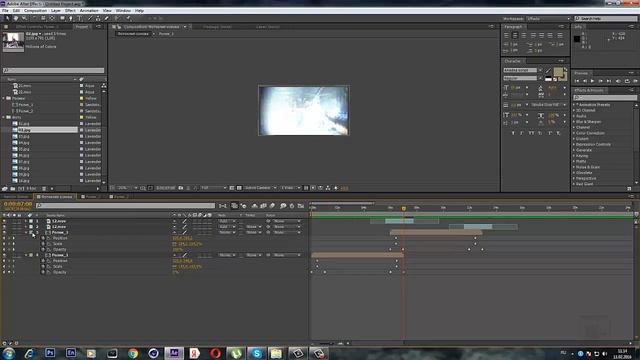The image size is (640, 360).
Task: Expand the Blur & Sharpen effects category
Action: (574, 122)
